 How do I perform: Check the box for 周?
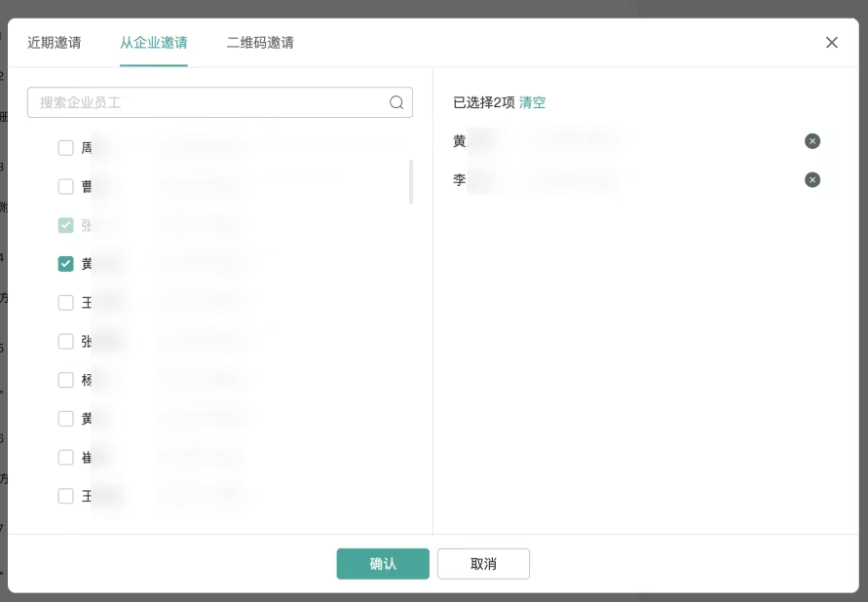click(x=66, y=148)
